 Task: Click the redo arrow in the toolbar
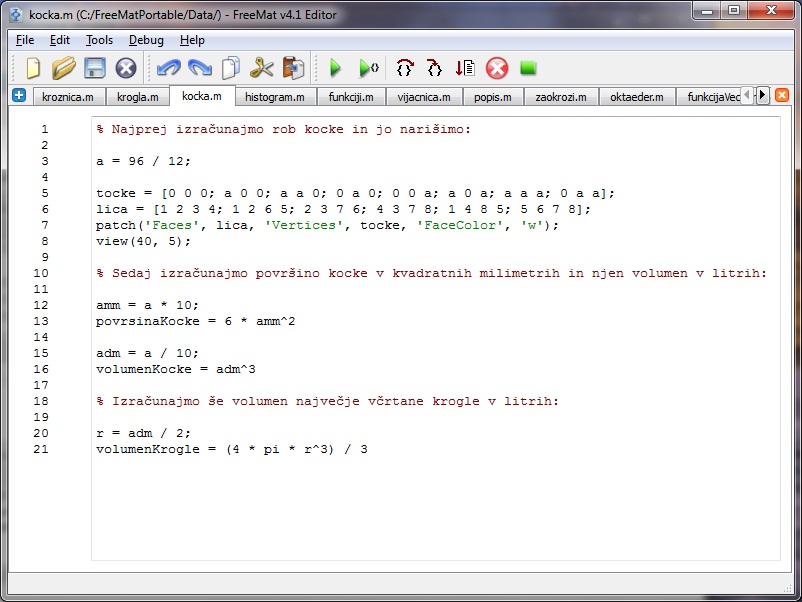pyautogui.click(x=200, y=68)
